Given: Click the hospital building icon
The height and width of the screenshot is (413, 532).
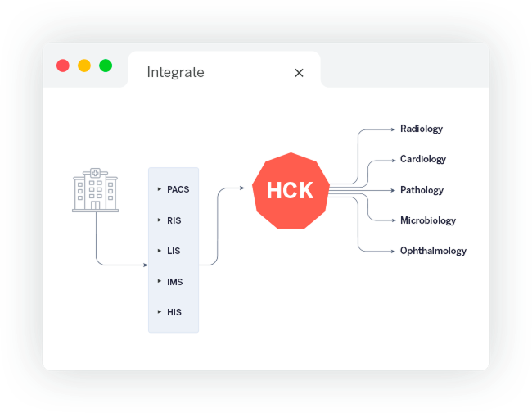Looking at the screenshot, I should tap(95, 190).
